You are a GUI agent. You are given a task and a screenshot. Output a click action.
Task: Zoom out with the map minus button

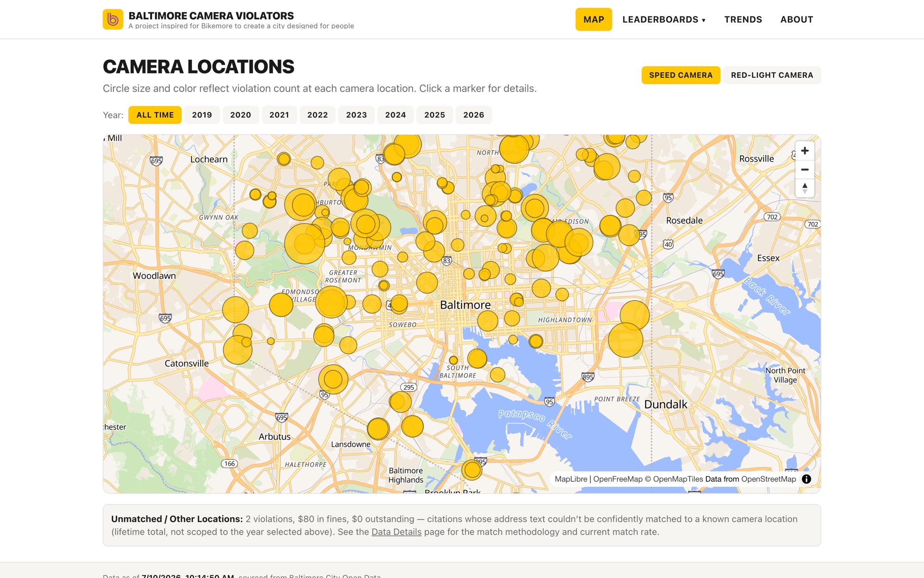(805, 170)
